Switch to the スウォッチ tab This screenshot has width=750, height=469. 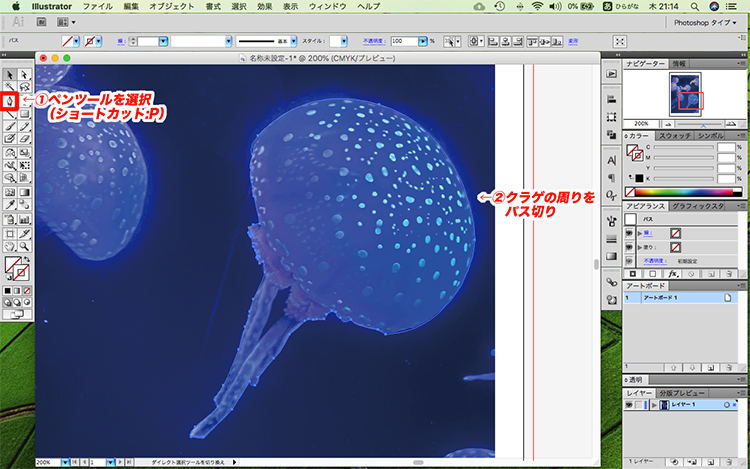(x=675, y=134)
